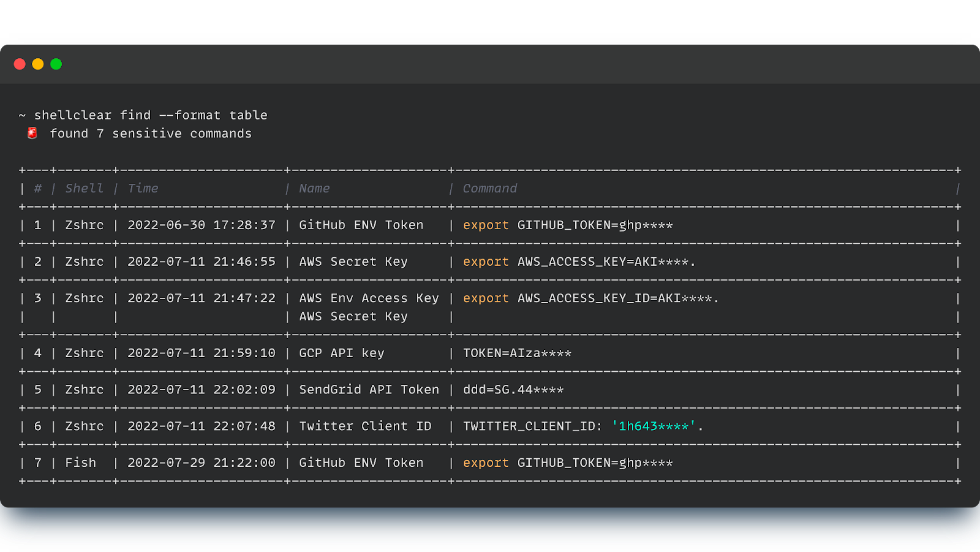Select the Twitter Client ID entry
This screenshot has height=552, width=980.
point(364,426)
